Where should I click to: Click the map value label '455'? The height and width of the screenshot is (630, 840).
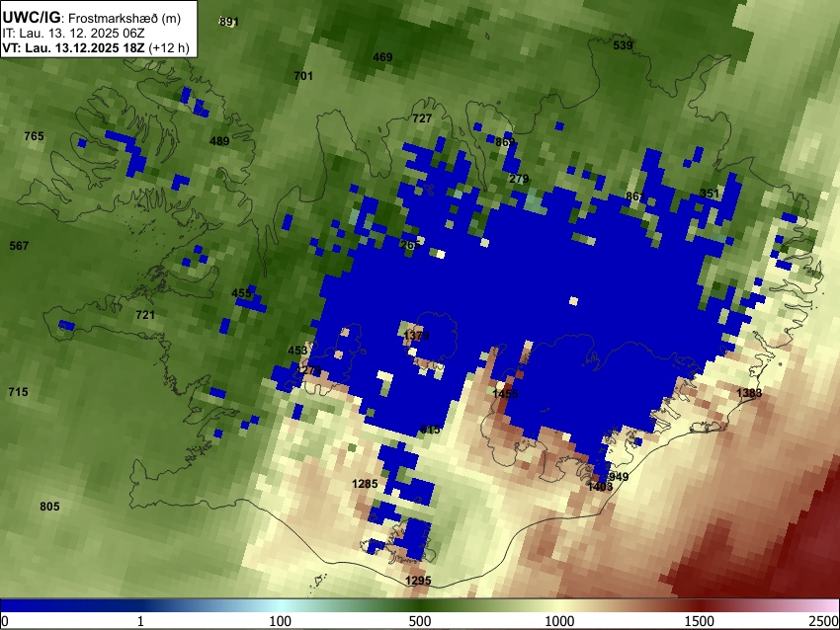(x=241, y=293)
